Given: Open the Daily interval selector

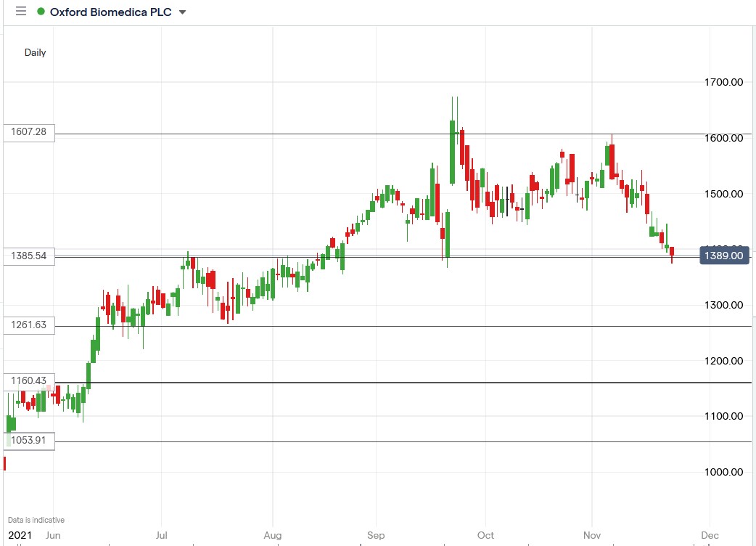Looking at the screenshot, I should coord(34,53).
